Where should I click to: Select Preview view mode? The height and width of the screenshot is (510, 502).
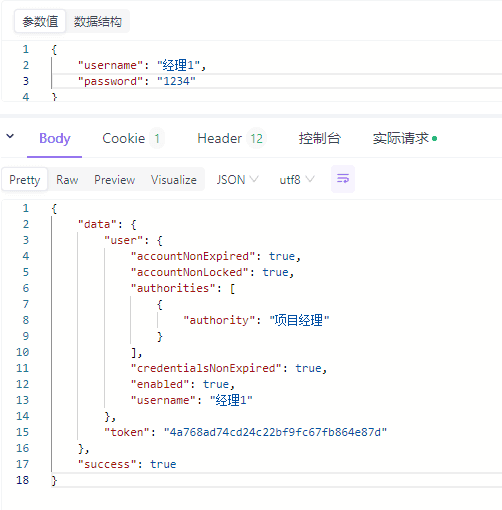[114, 180]
